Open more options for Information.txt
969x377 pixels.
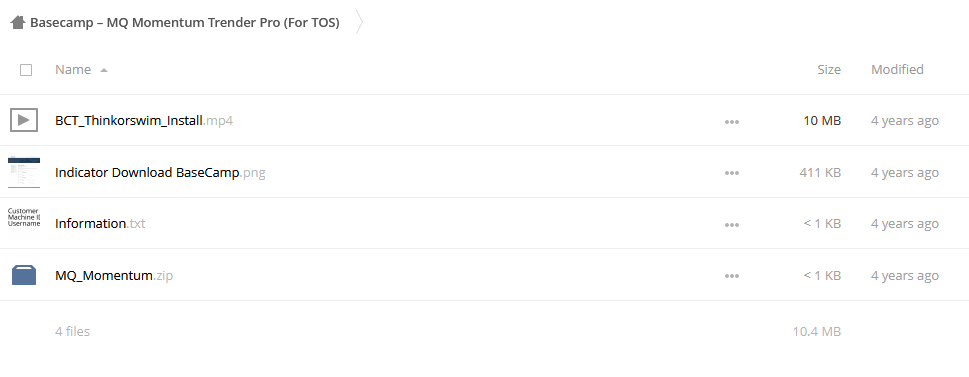click(732, 225)
